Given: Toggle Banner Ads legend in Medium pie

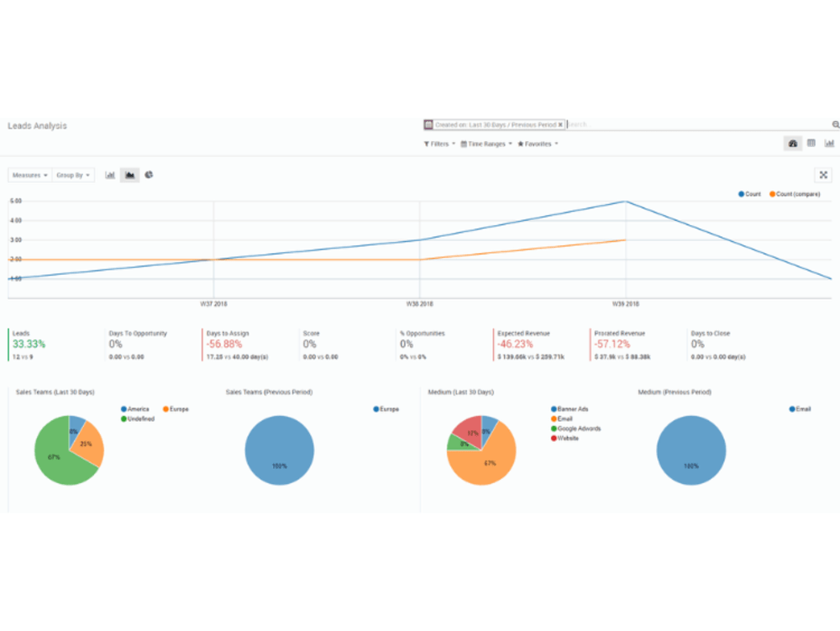Looking at the screenshot, I should (x=570, y=409).
